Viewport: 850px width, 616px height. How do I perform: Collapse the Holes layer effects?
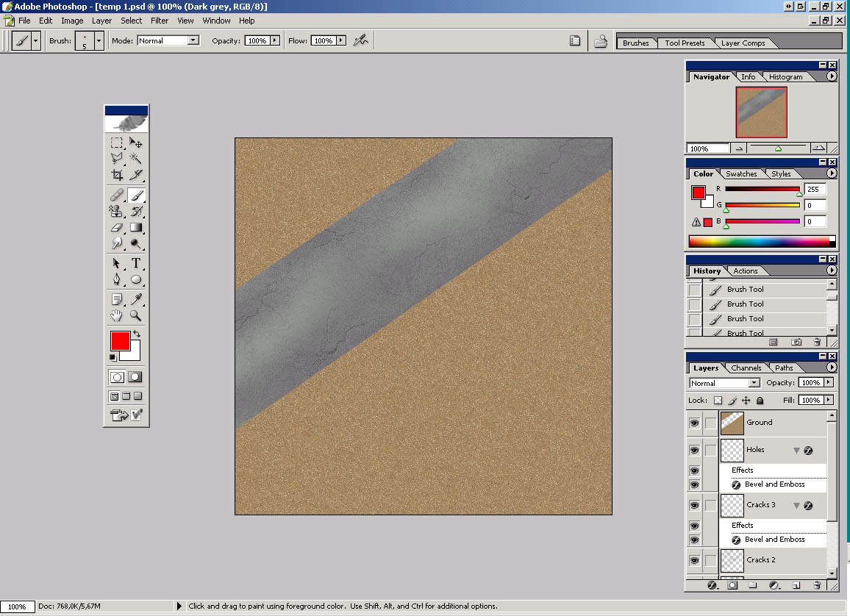pos(796,450)
